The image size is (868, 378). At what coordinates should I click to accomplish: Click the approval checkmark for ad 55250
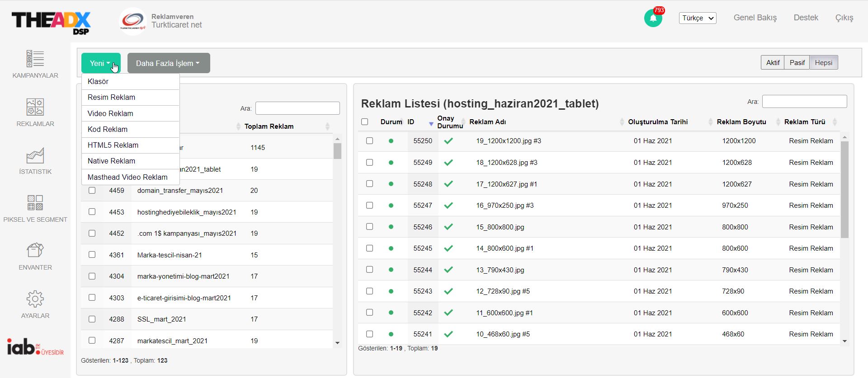coord(448,141)
